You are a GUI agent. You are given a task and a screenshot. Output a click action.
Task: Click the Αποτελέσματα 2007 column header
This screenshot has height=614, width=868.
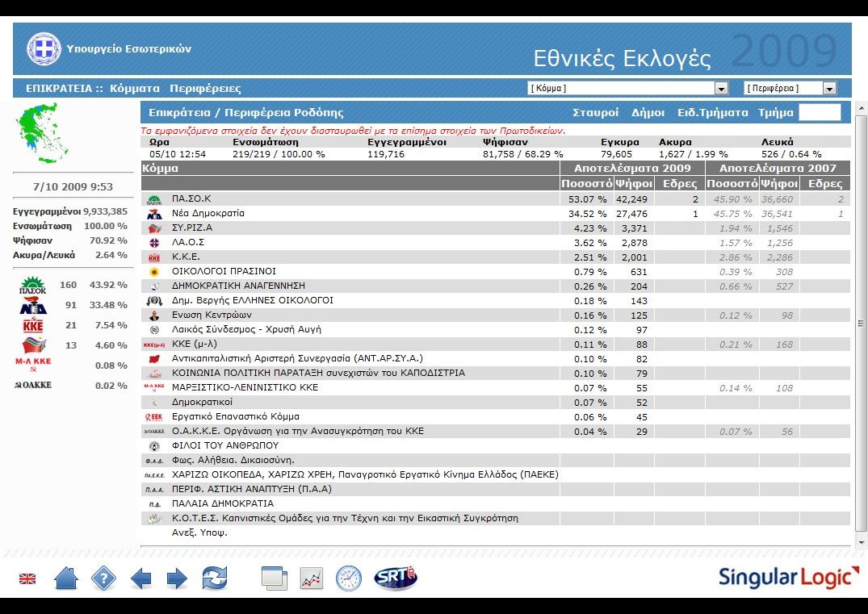[778, 168]
